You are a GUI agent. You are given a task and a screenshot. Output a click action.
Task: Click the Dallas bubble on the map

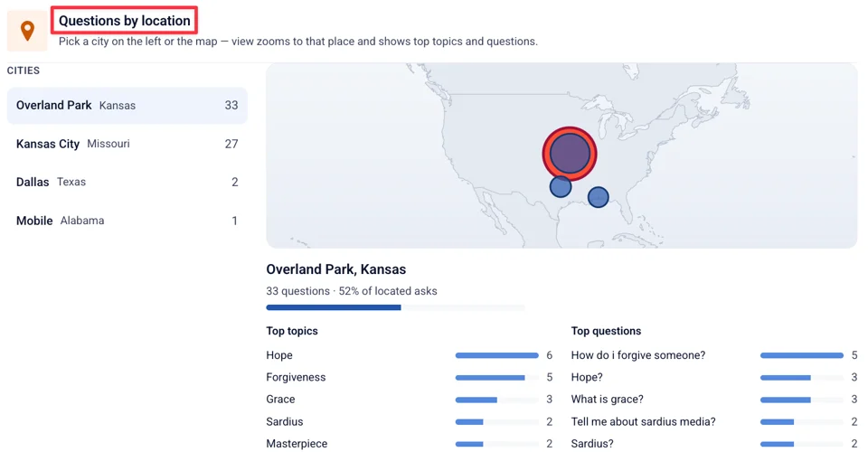tap(561, 186)
